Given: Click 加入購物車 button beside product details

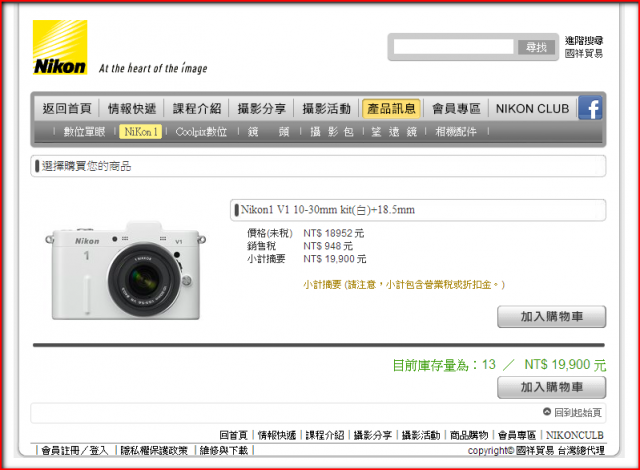Looking at the screenshot, I should pyautogui.click(x=551, y=317).
